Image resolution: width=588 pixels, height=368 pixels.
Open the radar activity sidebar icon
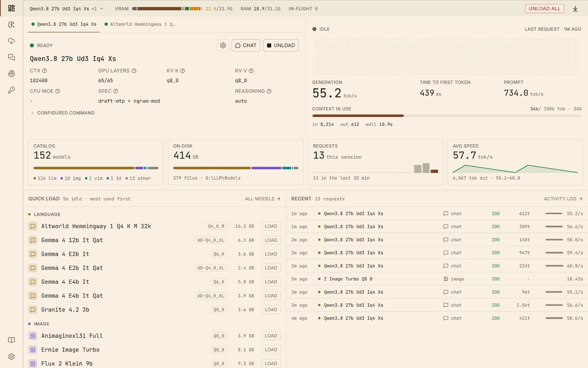(x=11, y=74)
